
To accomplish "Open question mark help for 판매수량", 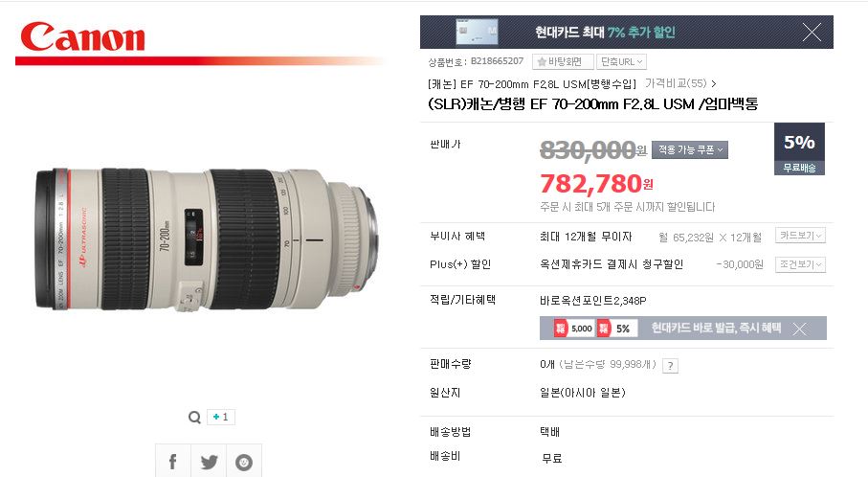I will (670, 366).
